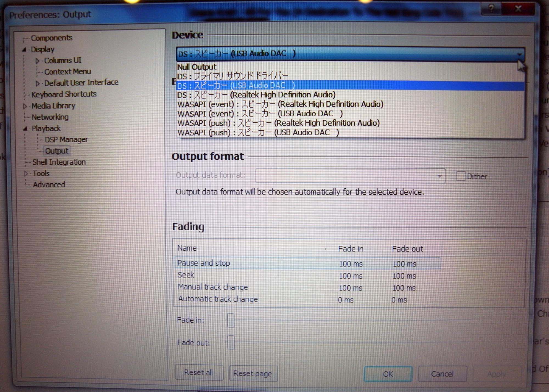Confirm preferences with OK
The height and width of the screenshot is (392, 549).
pyautogui.click(x=388, y=374)
